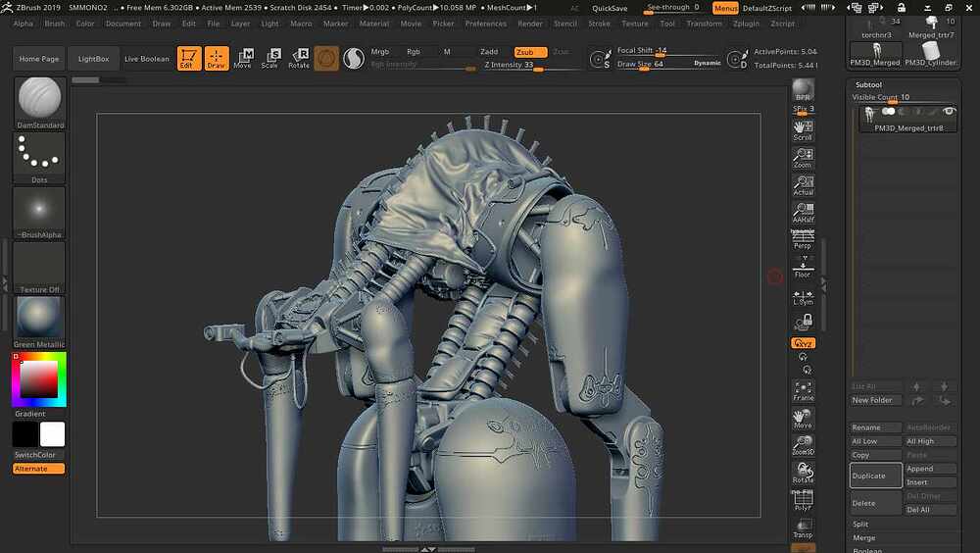Click the lock icon in title bar
Screen dimensions: 980x553
[x=901, y=8]
